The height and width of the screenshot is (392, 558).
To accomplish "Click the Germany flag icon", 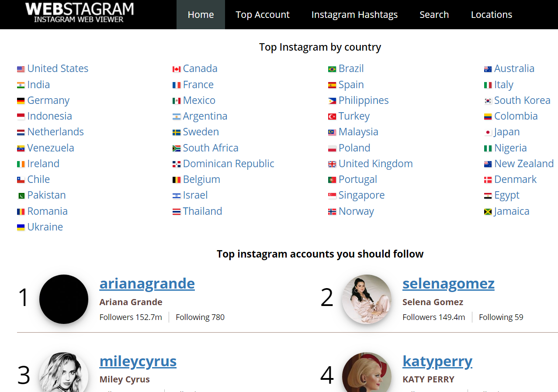I will [21, 101].
